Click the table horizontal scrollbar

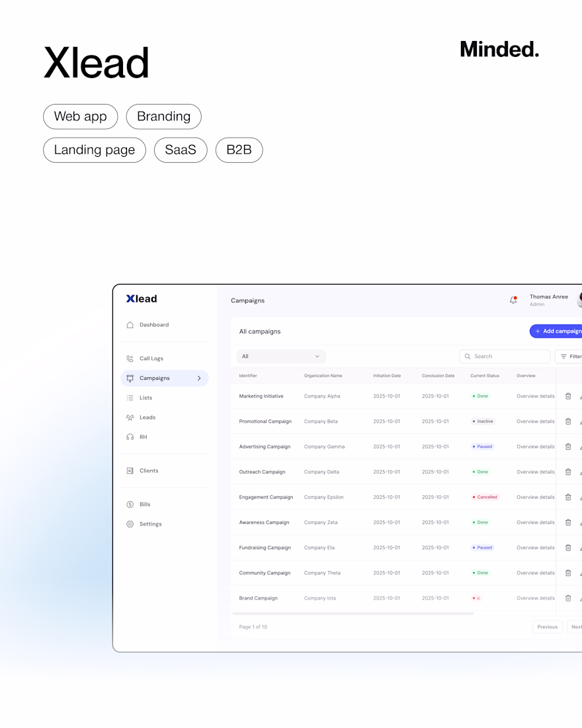[353, 614]
